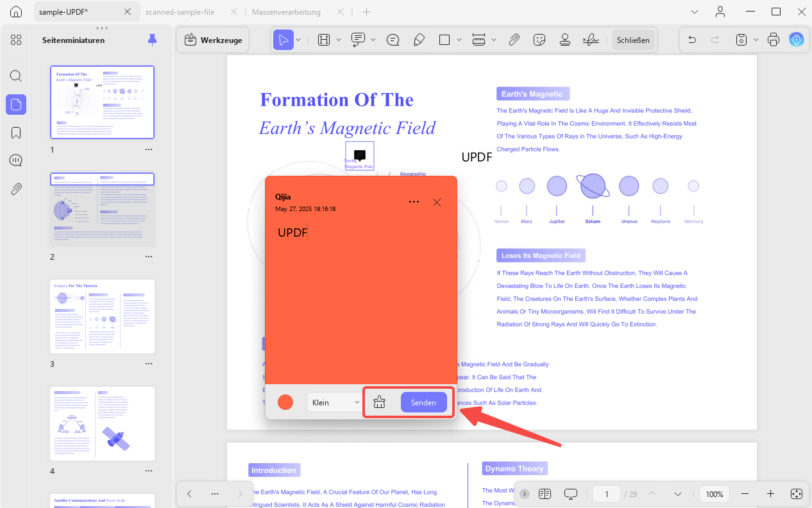Select the text comment tool
Screen dimensions: 812x508
358,40
